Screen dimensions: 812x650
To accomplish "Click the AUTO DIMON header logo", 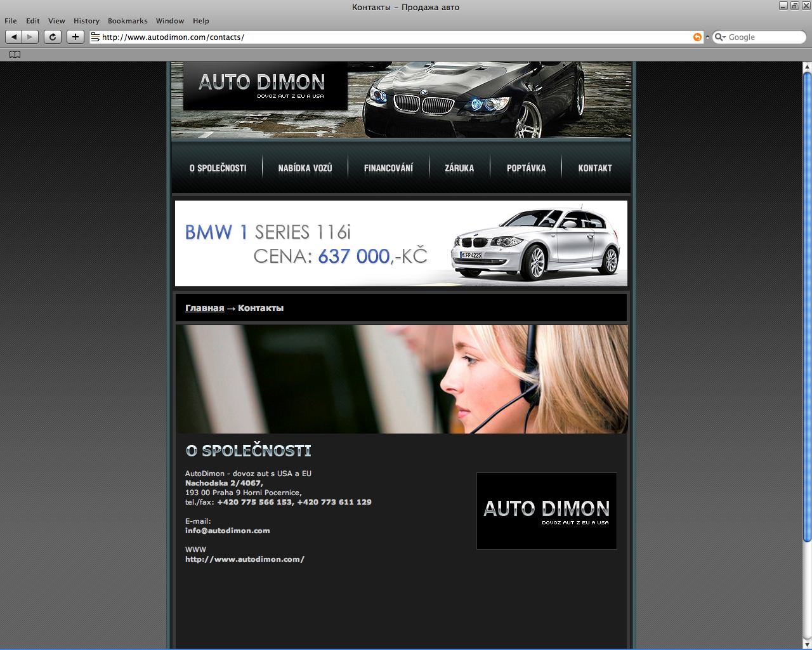I will coord(265,85).
